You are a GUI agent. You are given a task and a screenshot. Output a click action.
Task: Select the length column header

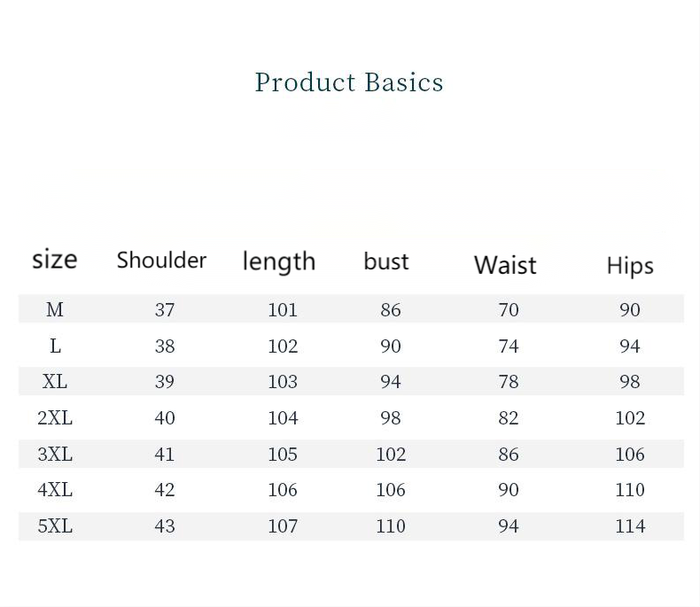pyautogui.click(x=278, y=262)
